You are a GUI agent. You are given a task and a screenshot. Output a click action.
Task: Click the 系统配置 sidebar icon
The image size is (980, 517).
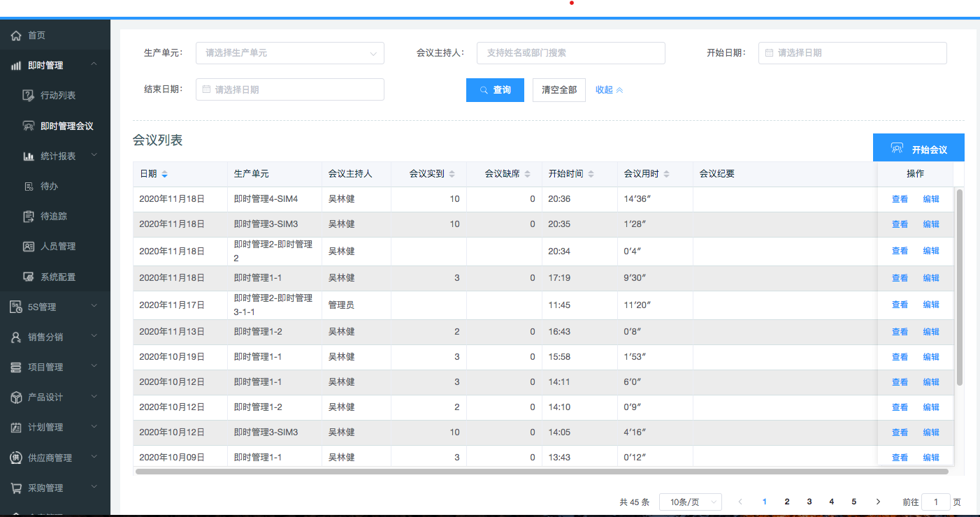(28, 277)
